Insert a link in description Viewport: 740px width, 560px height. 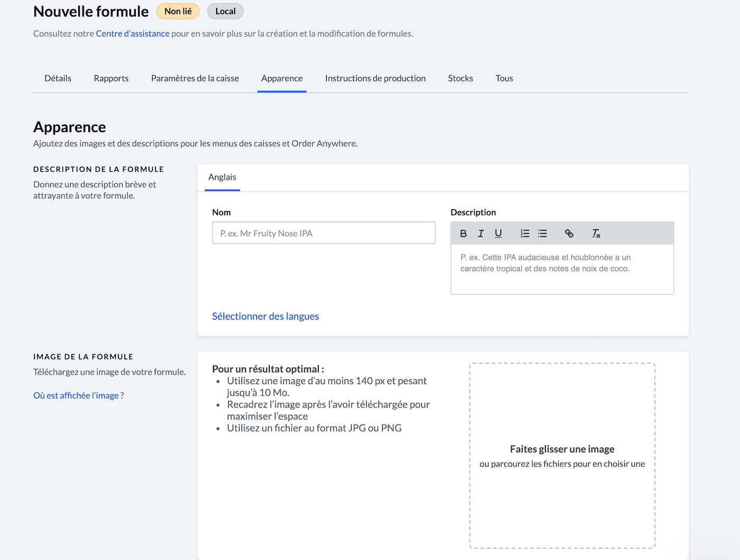tap(569, 234)
